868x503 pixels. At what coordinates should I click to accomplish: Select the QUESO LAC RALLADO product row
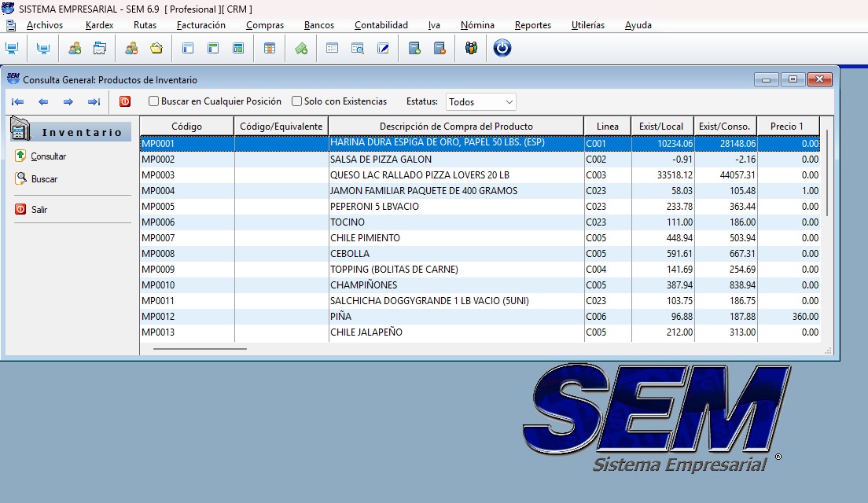click(x=480, y=174)
